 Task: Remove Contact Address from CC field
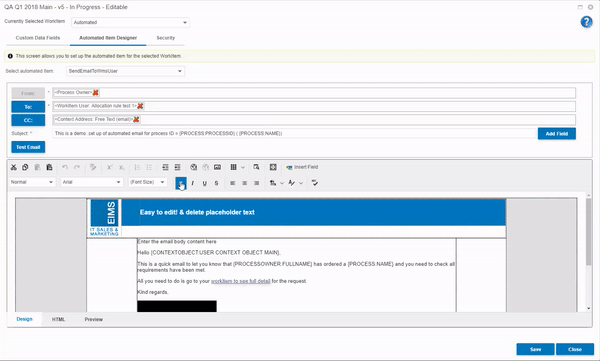(136, 119)
